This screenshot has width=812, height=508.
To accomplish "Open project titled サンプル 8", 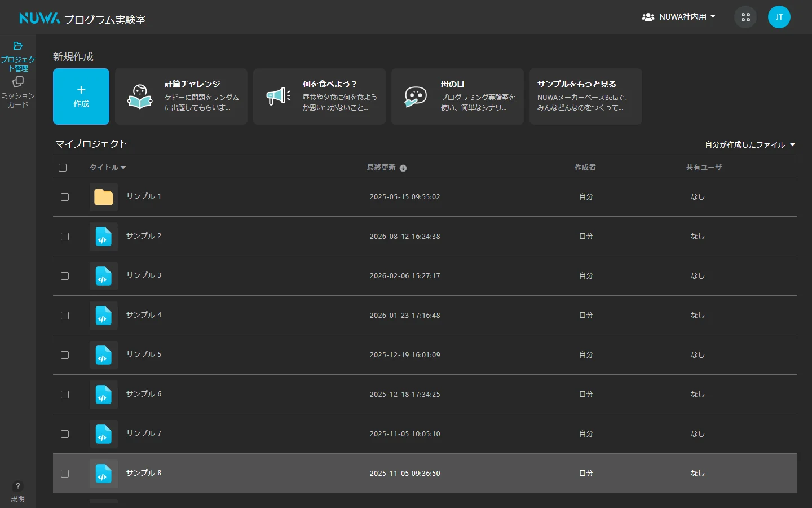I will (x=144, y=473).
